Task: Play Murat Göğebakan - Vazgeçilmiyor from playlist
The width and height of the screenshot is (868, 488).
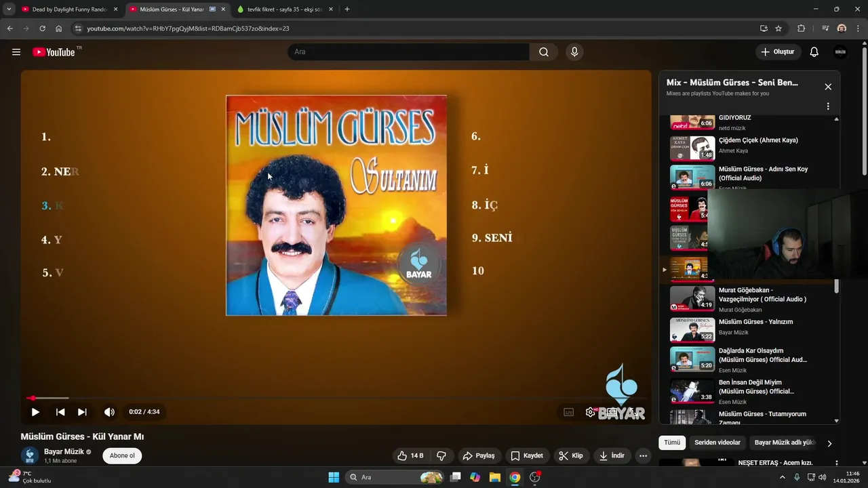Action: [749, 298]
